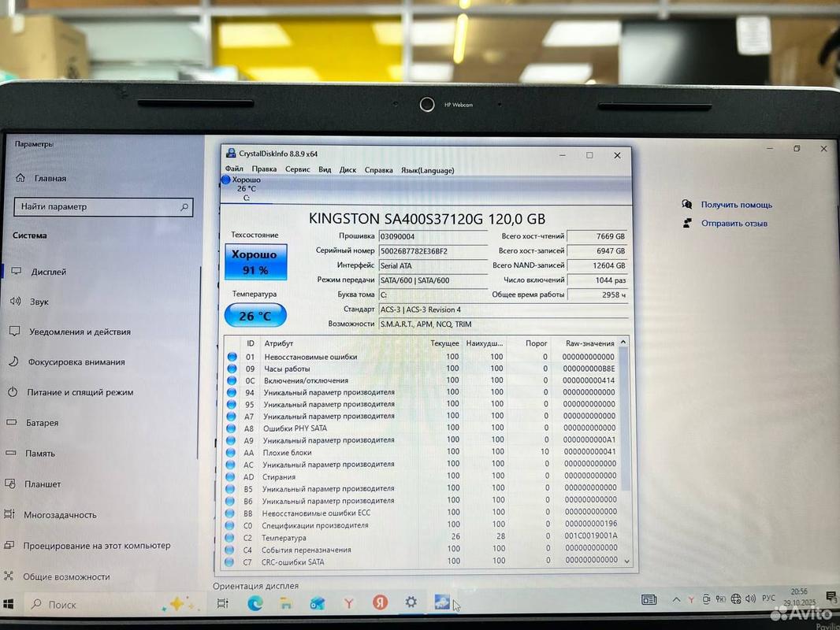840x630 pixels.
Task: Open Microsoft Edge from the taskbar
Action: 255,603
